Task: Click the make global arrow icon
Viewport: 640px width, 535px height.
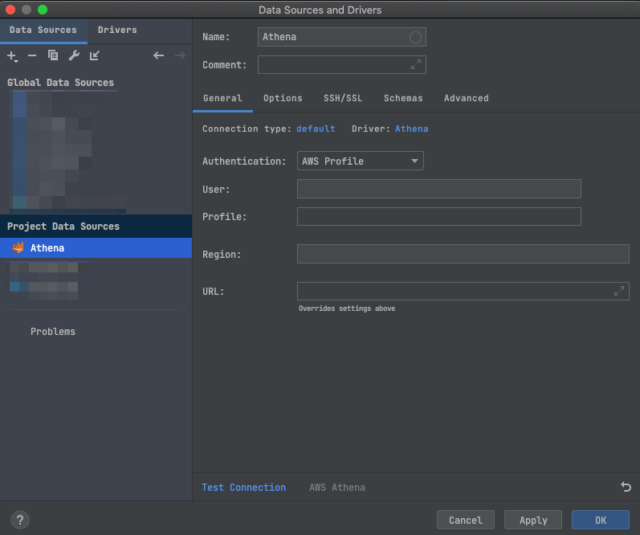Action: tap(95, 55)
